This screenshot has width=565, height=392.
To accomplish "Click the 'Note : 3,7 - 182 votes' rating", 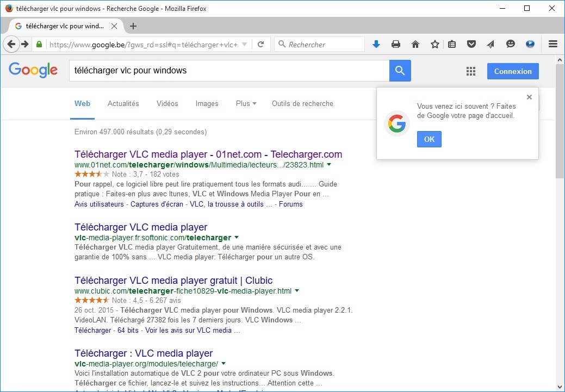I will point(145,175).
